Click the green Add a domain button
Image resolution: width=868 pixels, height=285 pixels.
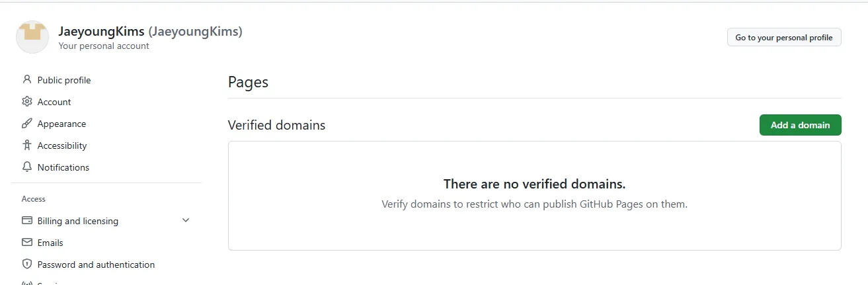point(800,125)
